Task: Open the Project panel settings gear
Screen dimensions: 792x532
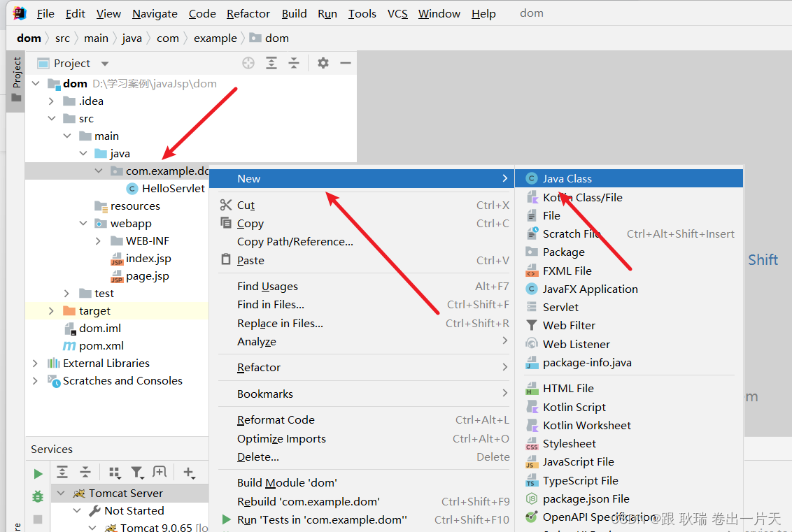Action: point(323,63)
